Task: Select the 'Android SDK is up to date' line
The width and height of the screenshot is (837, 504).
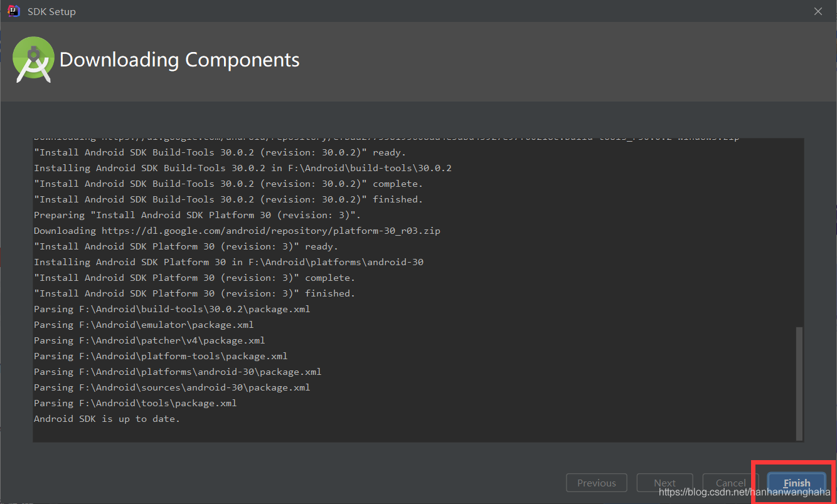Action: (107, 418)
